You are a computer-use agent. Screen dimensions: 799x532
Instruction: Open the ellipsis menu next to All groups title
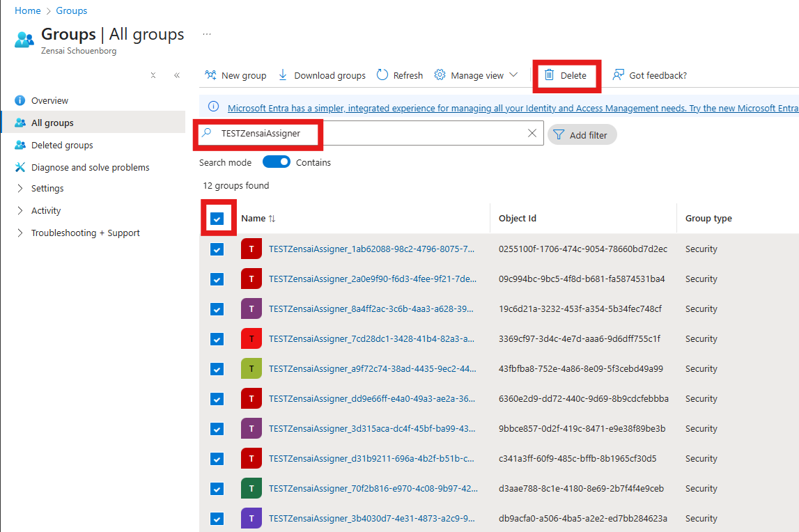(206, 34)
